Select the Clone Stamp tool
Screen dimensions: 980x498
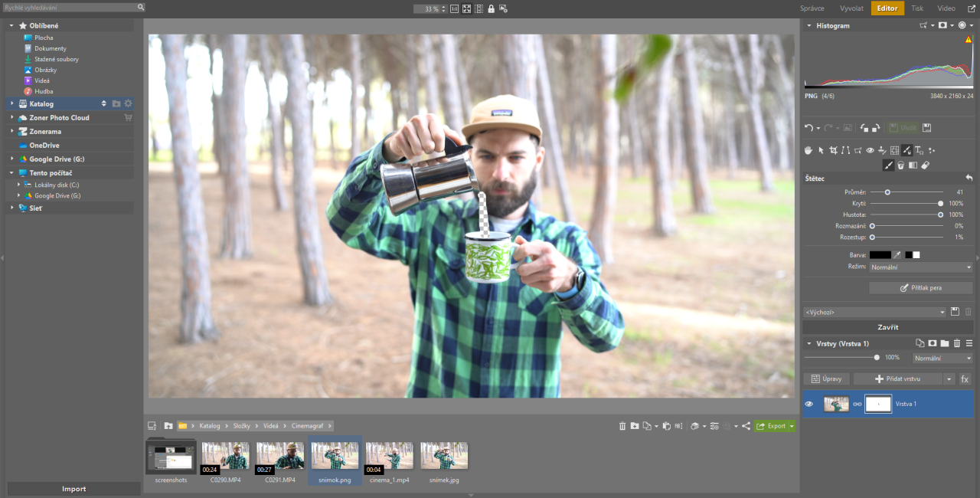click(x=882, y=151)
